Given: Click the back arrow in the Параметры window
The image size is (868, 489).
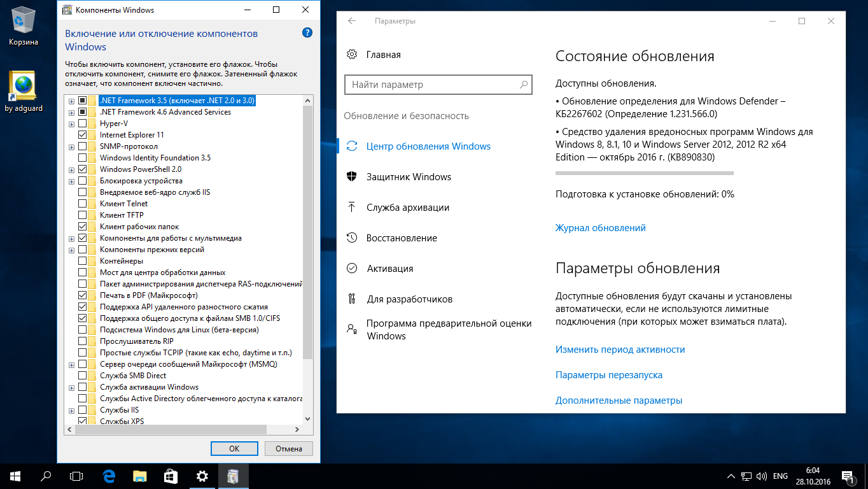Looking at the screenshot, I should (352, 21).
